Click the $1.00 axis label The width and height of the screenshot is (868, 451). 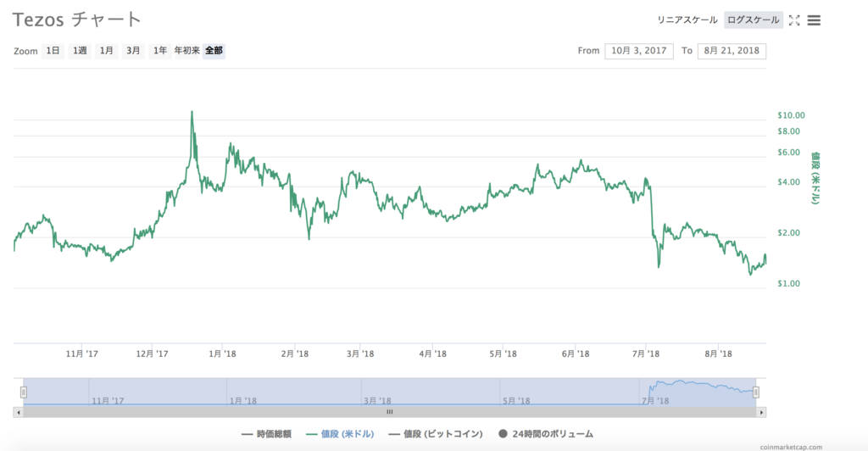pos(789,283)
